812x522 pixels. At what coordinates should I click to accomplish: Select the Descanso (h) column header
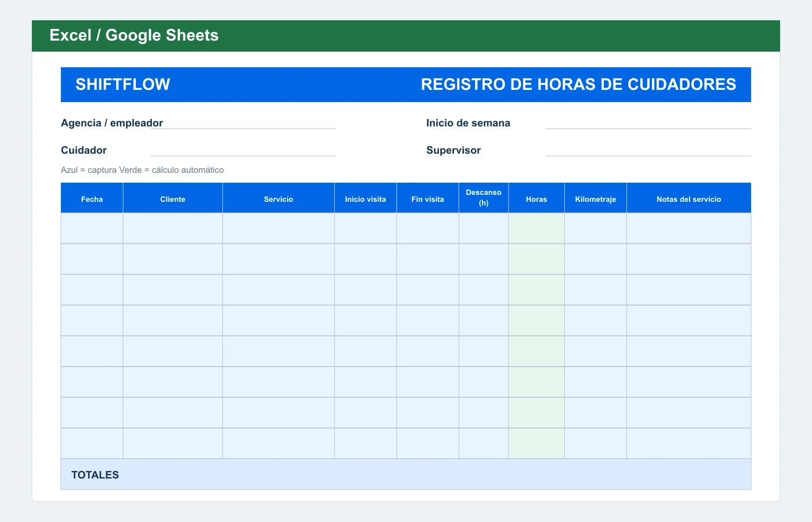(x=484, y=198)
